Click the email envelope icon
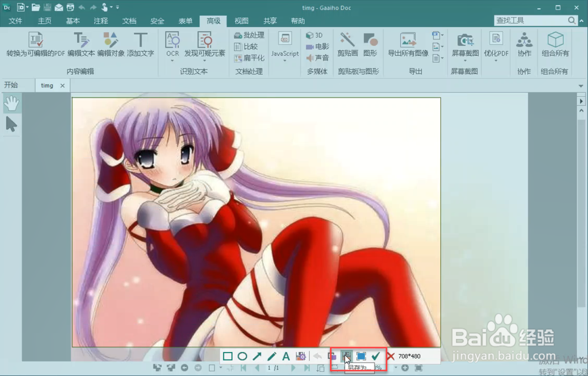The image size is (588, 376). coord(59,8)
